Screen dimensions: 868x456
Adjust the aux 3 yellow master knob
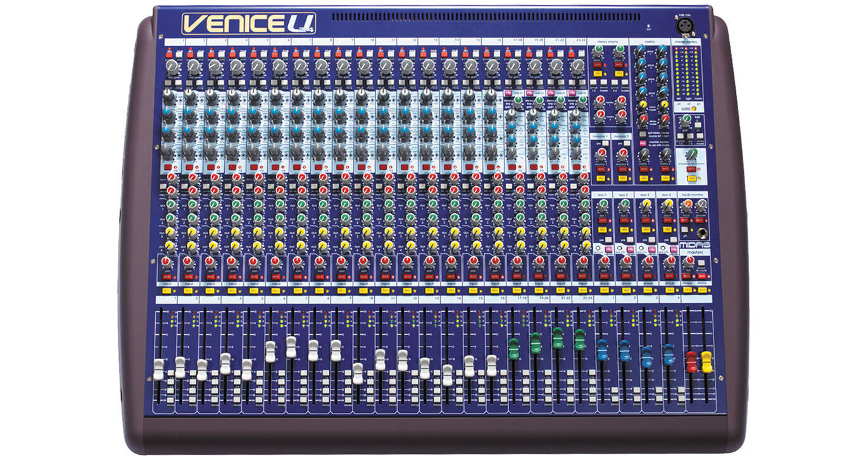click(646, 205)
